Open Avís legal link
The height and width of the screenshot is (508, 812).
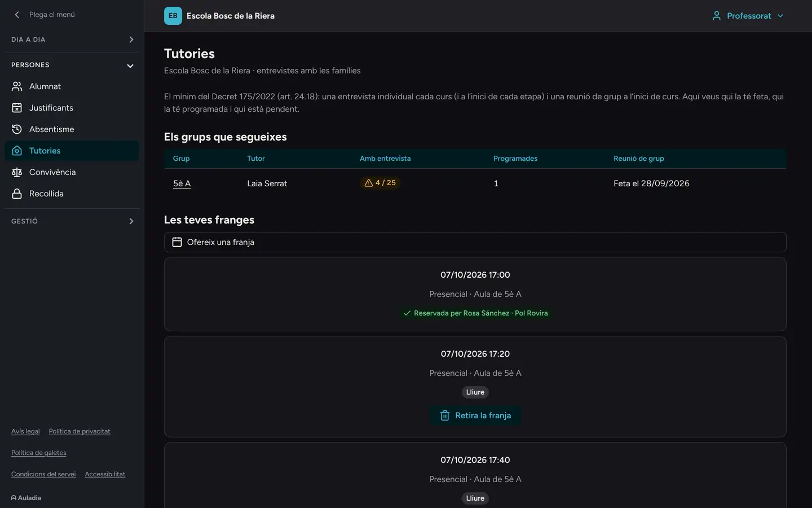[x=25, y=431]
